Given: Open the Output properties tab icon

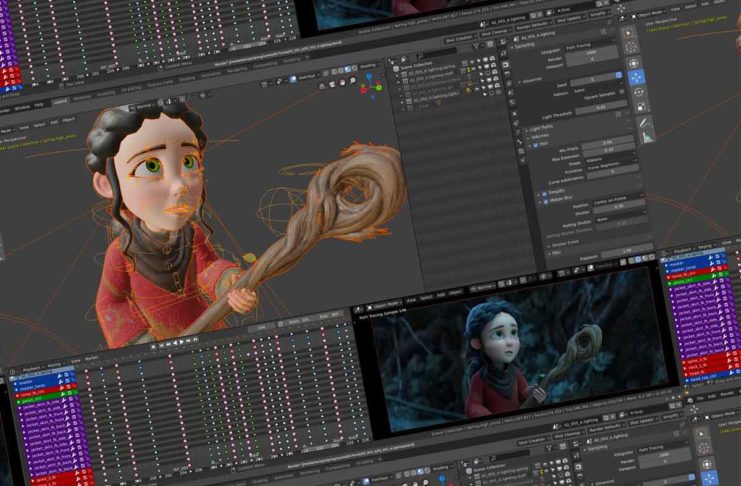Looking at the screenshot, I should pos(507,74).
